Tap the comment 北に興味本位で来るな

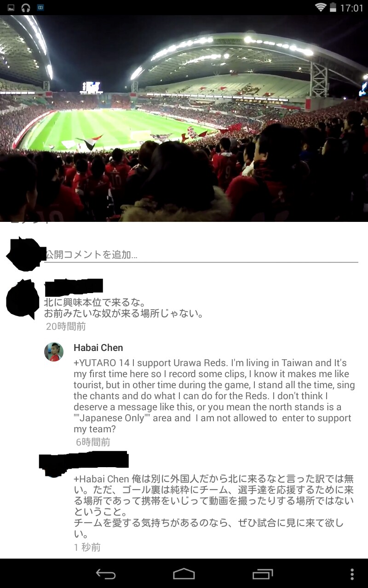click(x=95, y=303)
